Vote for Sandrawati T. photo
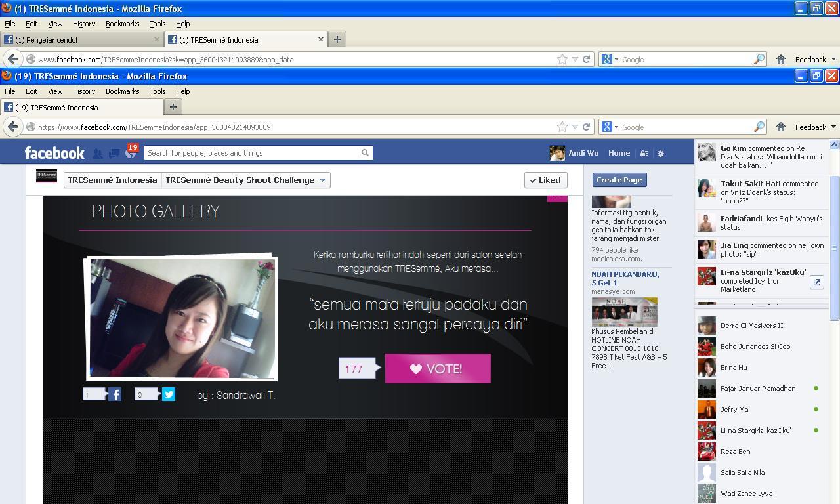Viewport: 840px width, 504px height. [x=438, y=368]
